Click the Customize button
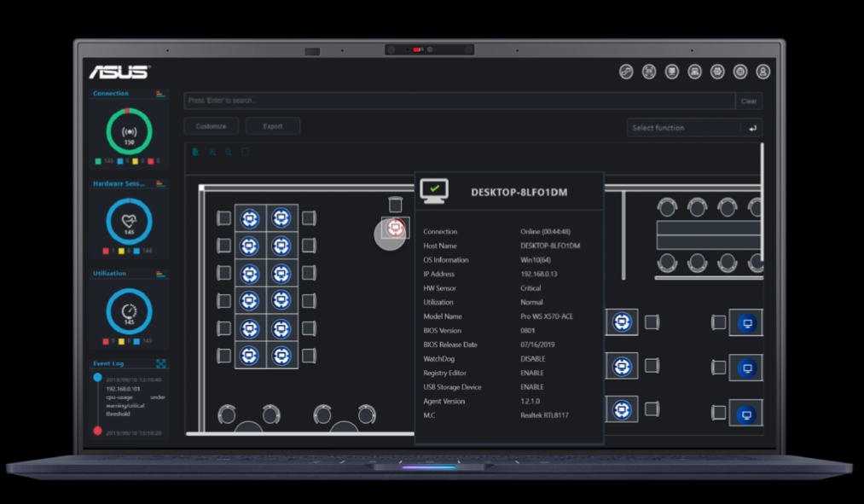864x504 pixels. tap(211, 126)
